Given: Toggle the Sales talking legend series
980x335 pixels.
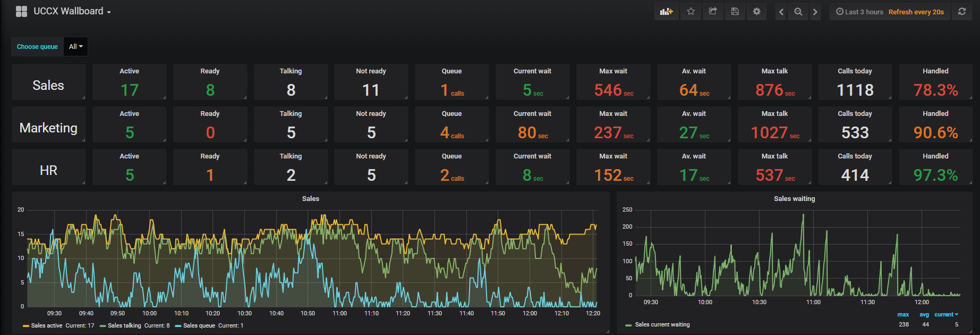Looking at the screenshot, I should 124,325.
